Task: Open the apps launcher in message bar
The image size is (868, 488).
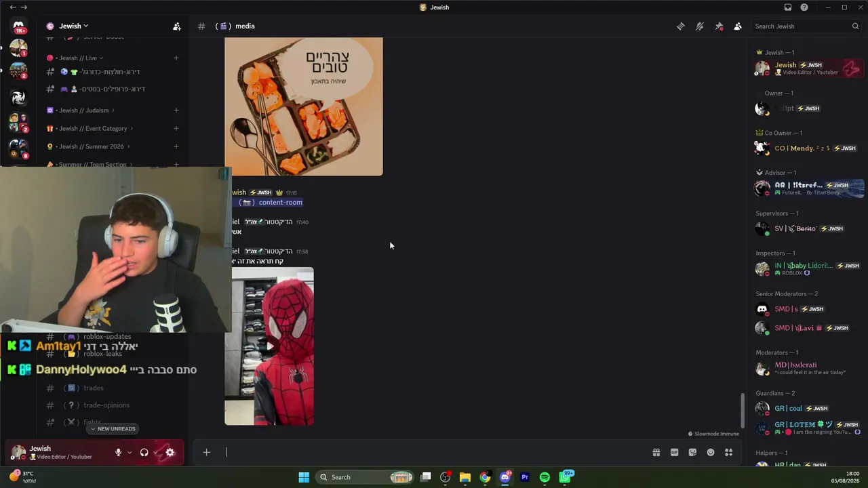Action: 729,453
